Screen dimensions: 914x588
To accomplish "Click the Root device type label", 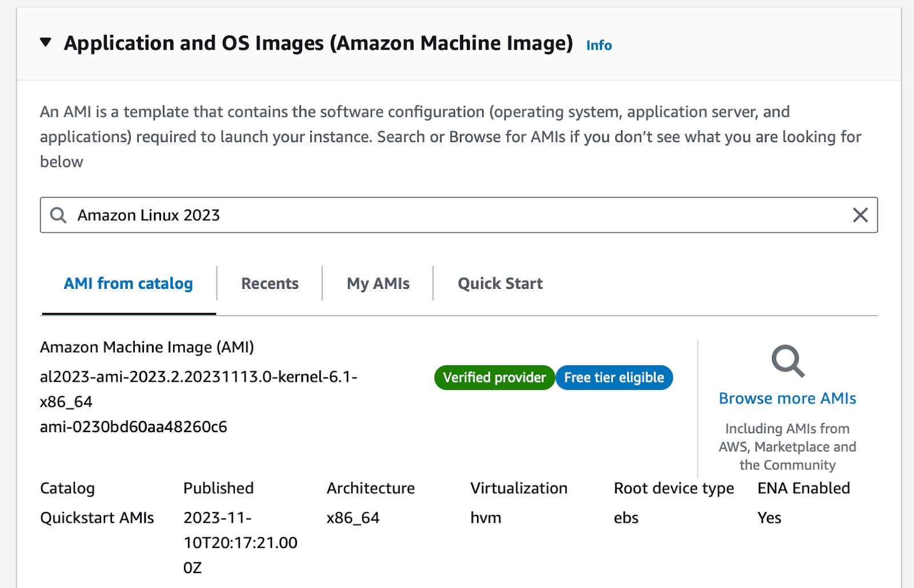I will coord(674,489).
